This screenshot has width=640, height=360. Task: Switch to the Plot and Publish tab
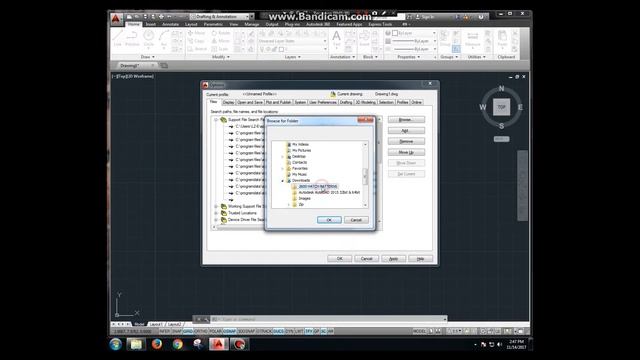pos(279,102)
